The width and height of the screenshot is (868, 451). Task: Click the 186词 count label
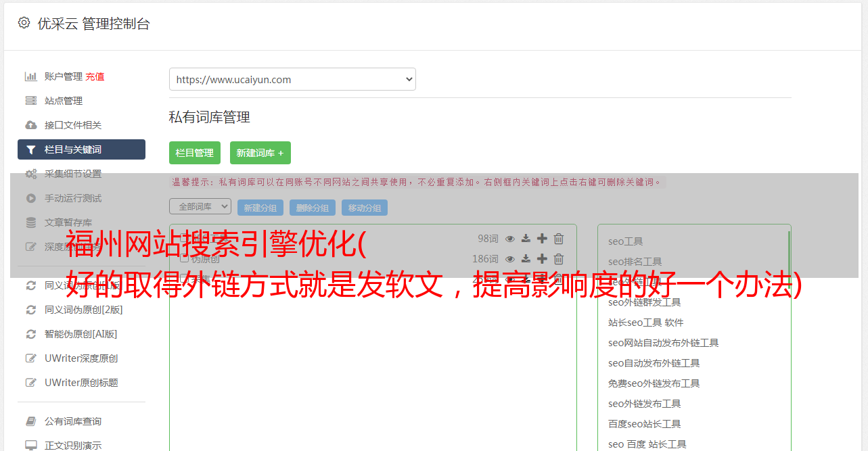click(x=485, y=259)
